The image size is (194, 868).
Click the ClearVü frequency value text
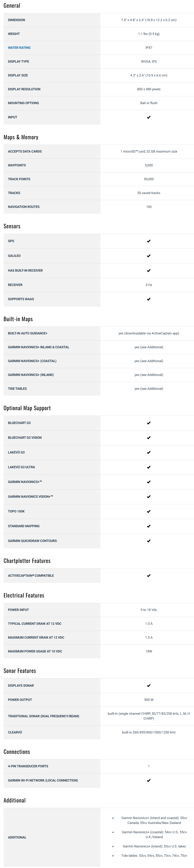(149, 733)
